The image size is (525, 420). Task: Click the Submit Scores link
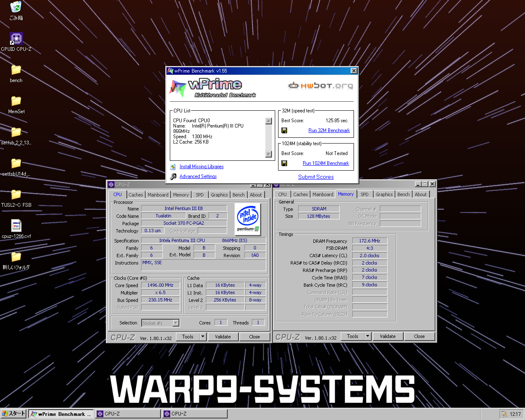click(316, 177)
